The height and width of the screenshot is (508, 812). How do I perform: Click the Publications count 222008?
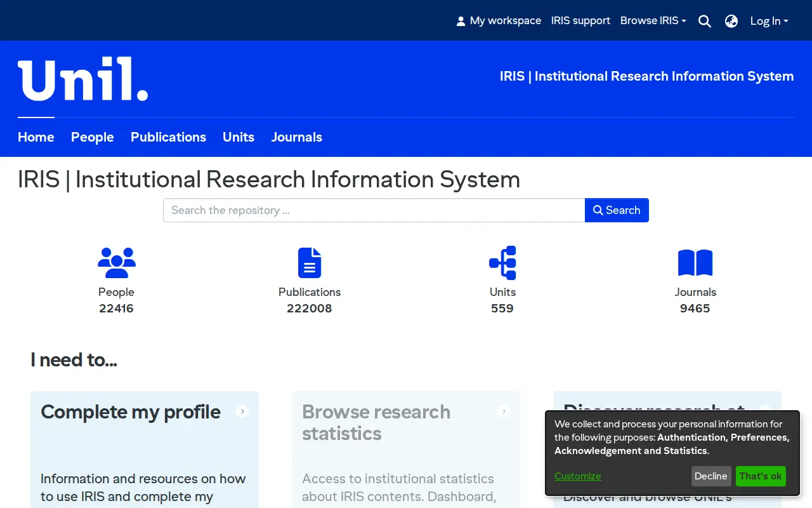point(310,309)
